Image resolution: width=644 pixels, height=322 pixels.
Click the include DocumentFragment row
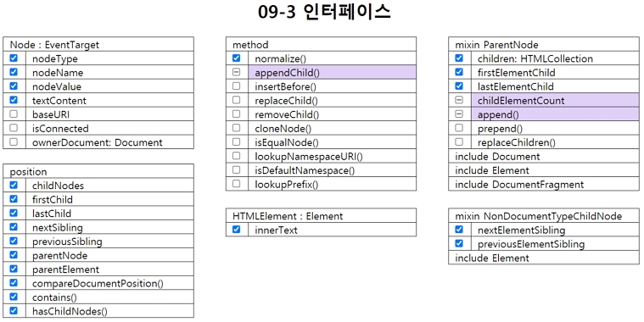(544, 184)
